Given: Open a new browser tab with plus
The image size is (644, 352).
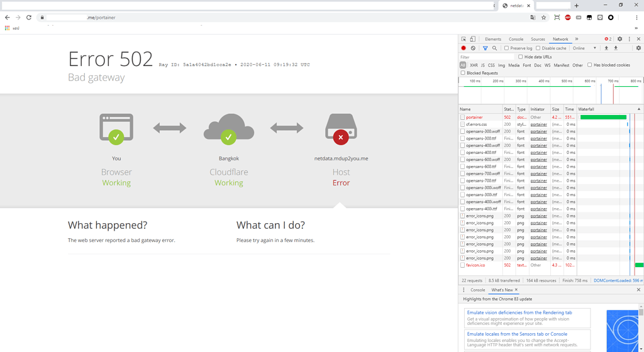Looking at the screenshot, I should (577, 5).
